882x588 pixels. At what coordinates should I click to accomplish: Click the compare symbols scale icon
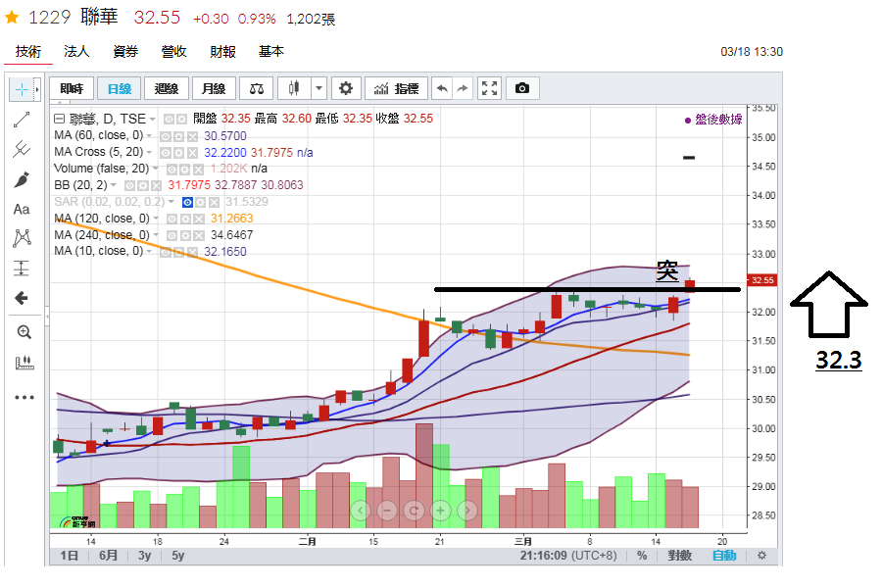(257, 88)
